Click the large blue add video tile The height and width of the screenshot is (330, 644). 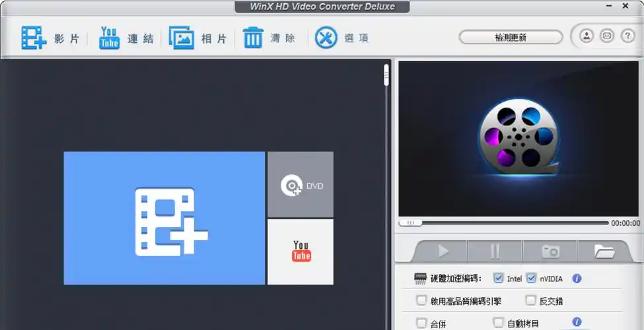tap(164, 218)
